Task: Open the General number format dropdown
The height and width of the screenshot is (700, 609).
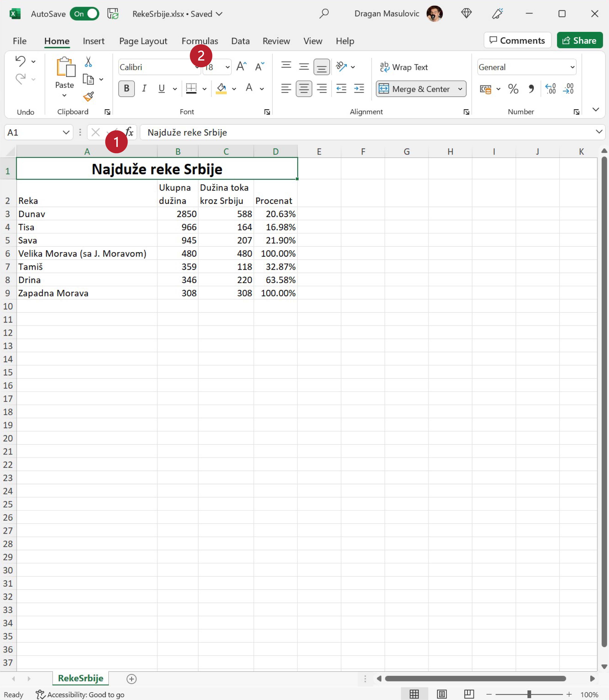Action: 572,67
